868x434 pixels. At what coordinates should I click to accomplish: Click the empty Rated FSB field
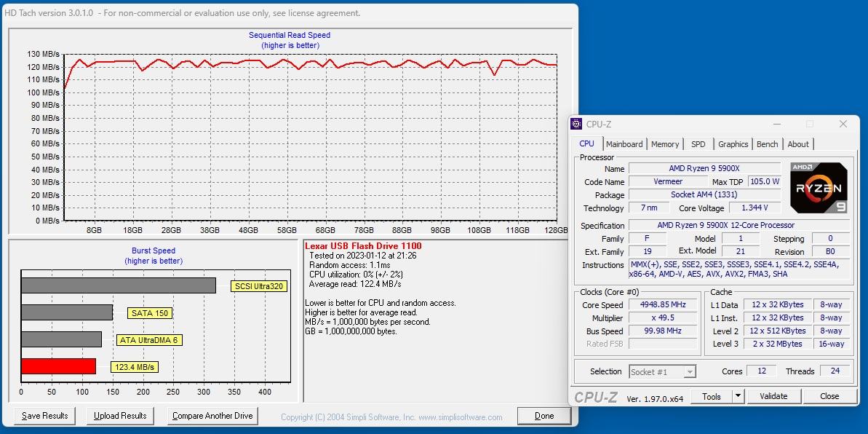[x=663, y=344]
